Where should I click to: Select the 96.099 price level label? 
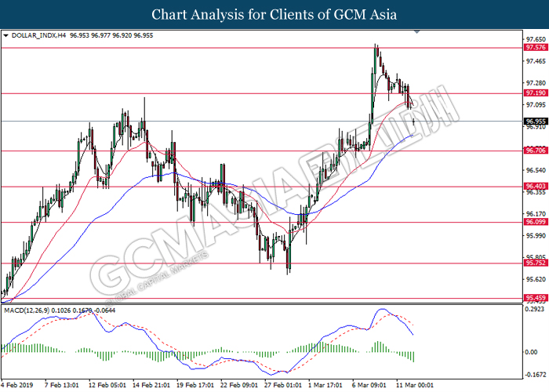point(536,222)
